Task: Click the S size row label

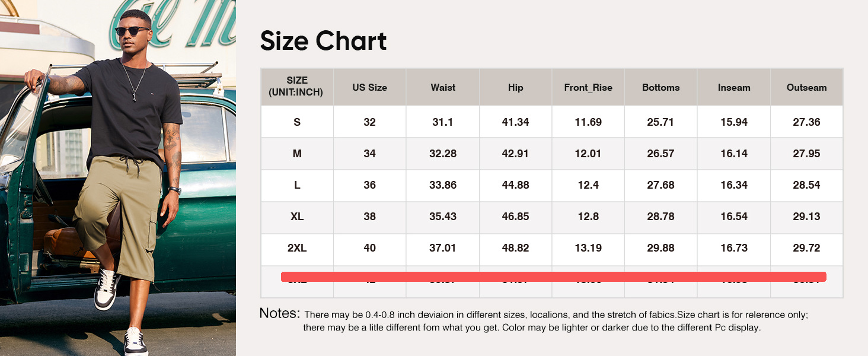Action: (297, 122)
